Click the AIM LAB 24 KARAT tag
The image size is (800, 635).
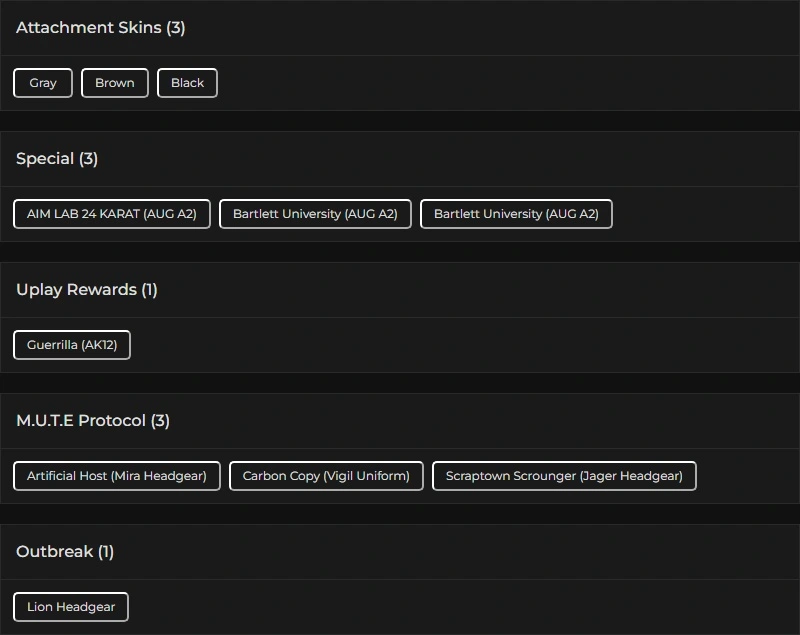click(x=112, y=214)
